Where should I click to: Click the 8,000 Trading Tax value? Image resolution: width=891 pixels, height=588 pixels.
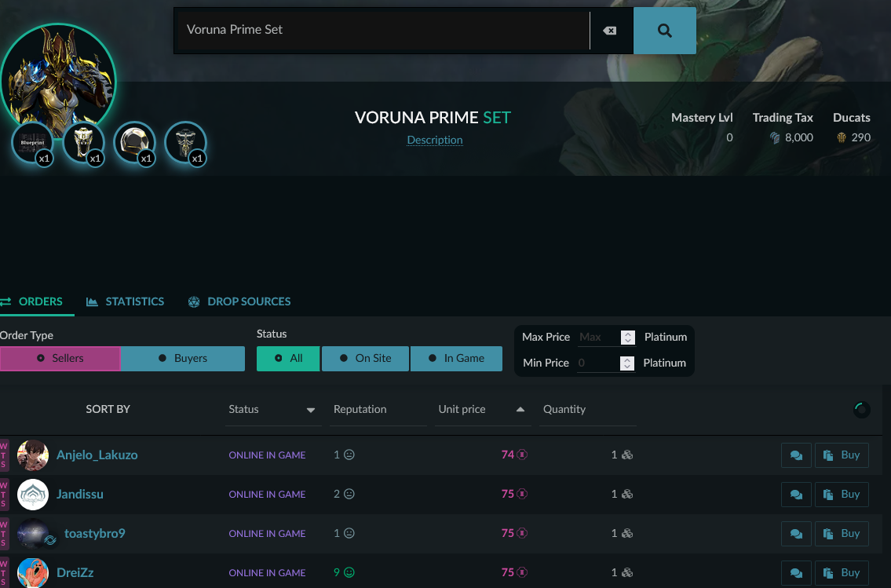pos(799,137)
